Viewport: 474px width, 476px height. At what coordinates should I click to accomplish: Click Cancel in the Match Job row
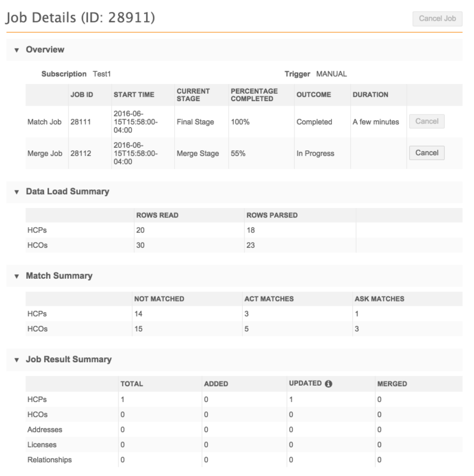[426, 122]
